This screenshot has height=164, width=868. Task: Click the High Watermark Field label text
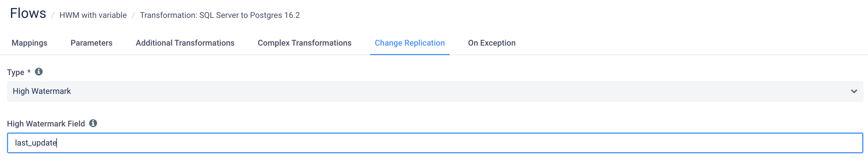tap(46, 124)
